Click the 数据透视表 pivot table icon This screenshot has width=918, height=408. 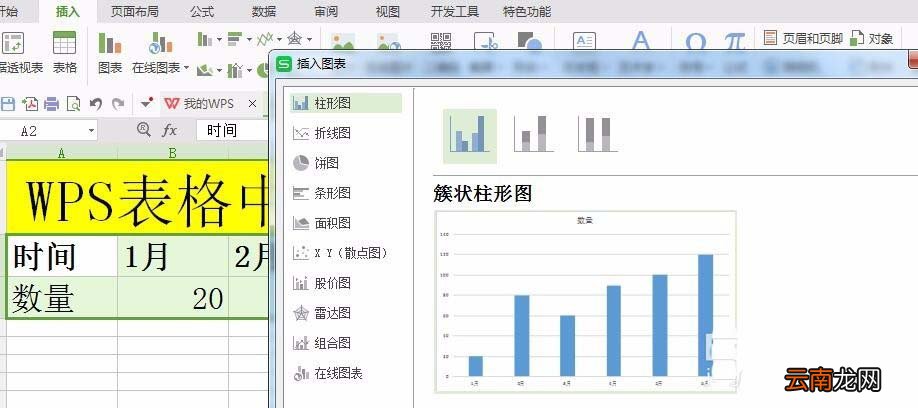click(13, 43)
